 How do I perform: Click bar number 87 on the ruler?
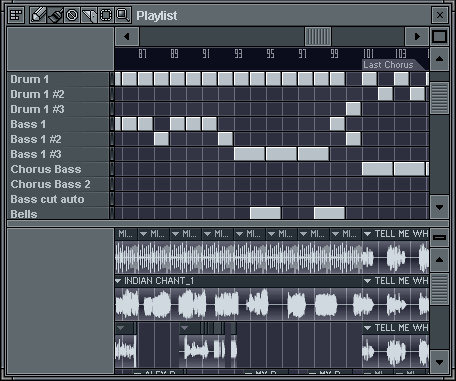(x=142, y=54)
